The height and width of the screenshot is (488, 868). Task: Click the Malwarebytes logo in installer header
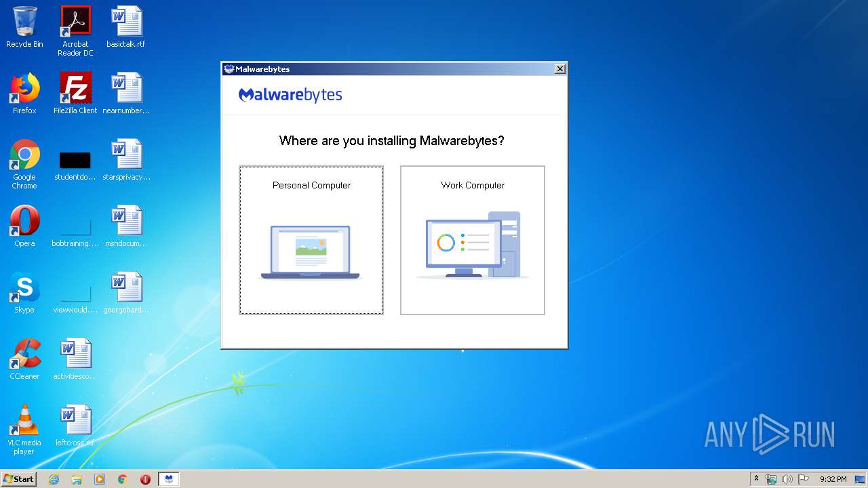290,95
